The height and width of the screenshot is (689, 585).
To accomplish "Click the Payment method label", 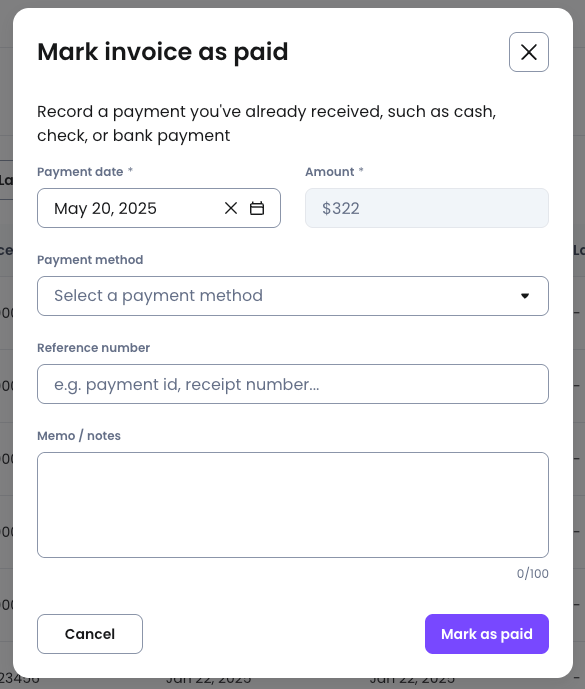I will 90,260.
